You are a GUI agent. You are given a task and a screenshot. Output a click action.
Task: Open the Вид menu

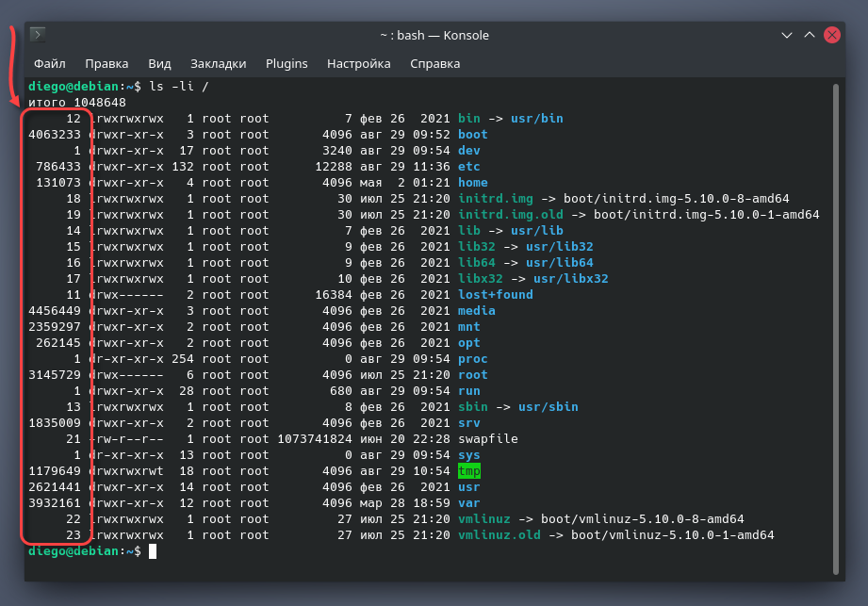click(159, 64)
